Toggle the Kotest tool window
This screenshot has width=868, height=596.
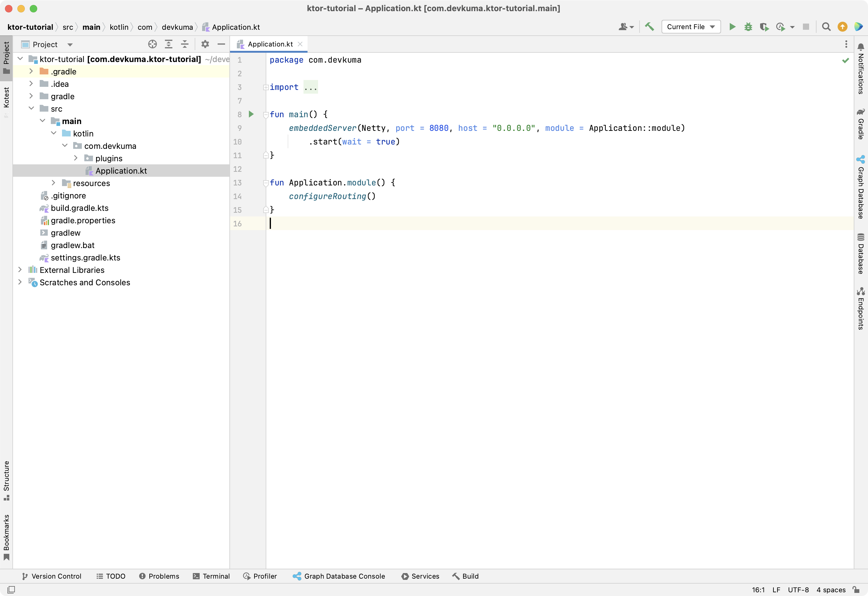pos(6,102)
